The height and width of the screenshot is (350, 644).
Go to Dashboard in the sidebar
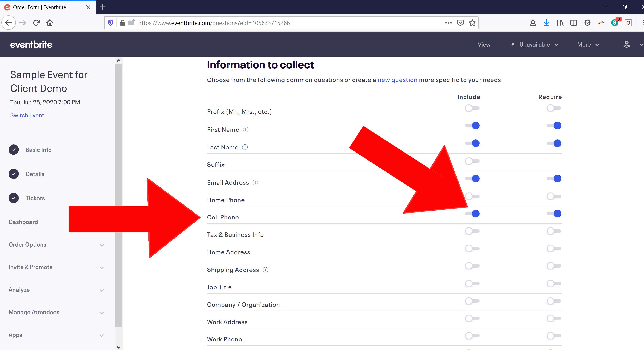(x=23, y=222)
